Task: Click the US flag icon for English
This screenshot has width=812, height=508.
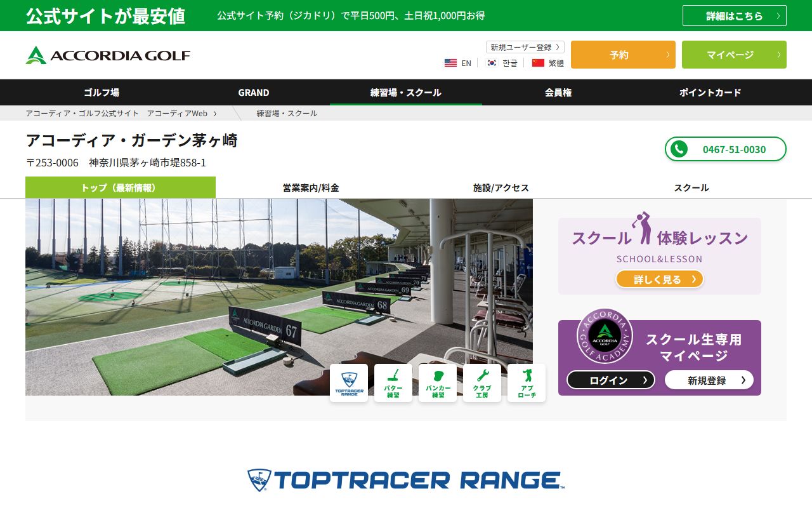Action: [450, 63]
